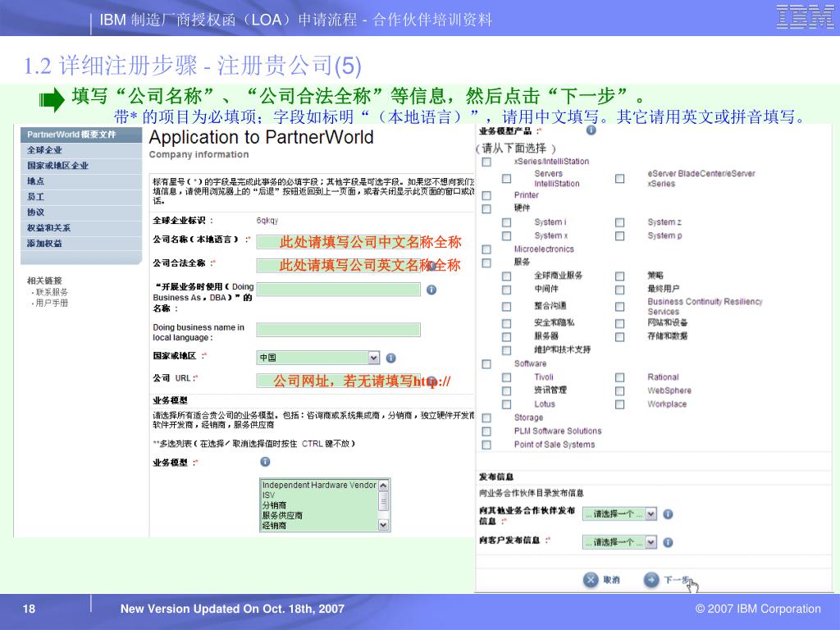This screenshot has width=840, height=630.
Task: Click the info icon beside 业务模型产品
Action: point(591,130)
